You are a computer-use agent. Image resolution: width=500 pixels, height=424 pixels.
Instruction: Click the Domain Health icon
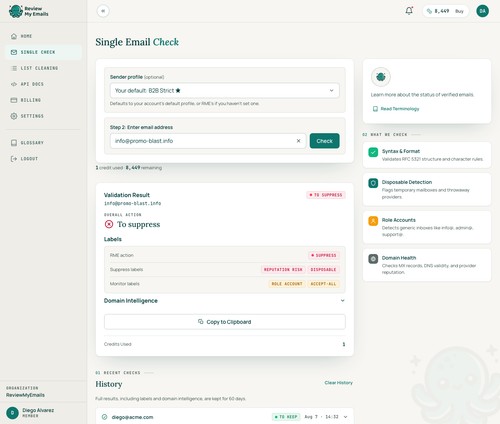click(373, 259)
